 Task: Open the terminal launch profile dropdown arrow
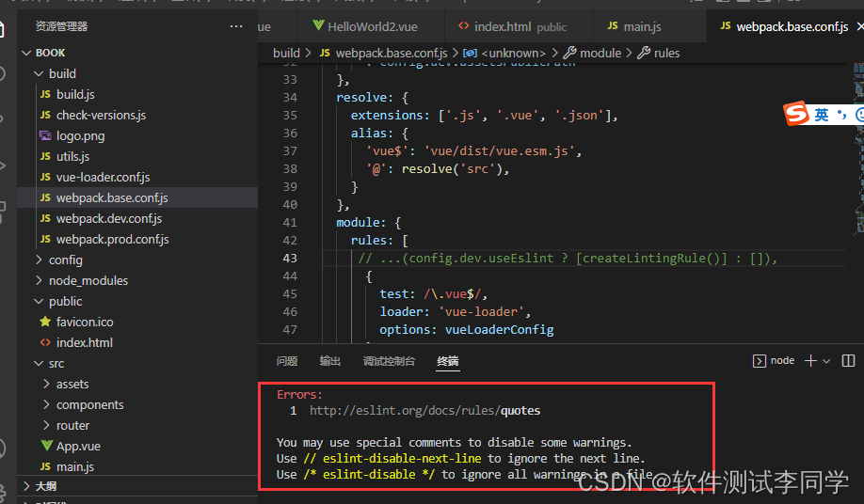pos(827,361)
